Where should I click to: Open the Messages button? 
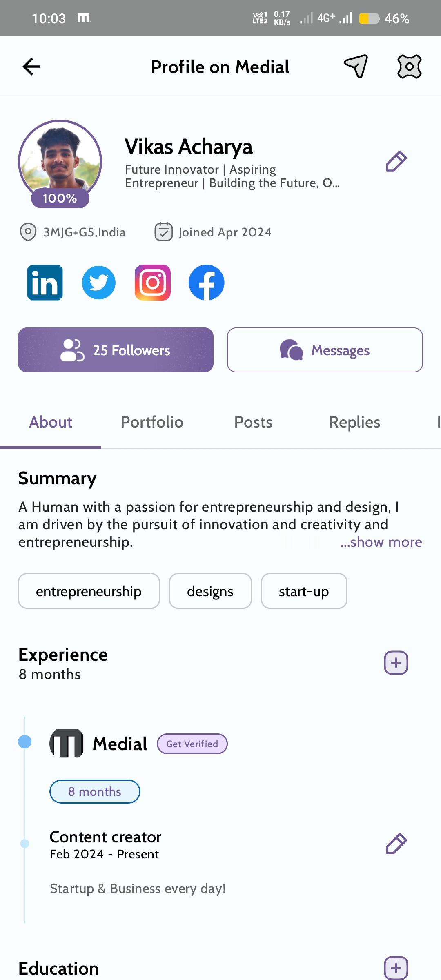[325, 350]
